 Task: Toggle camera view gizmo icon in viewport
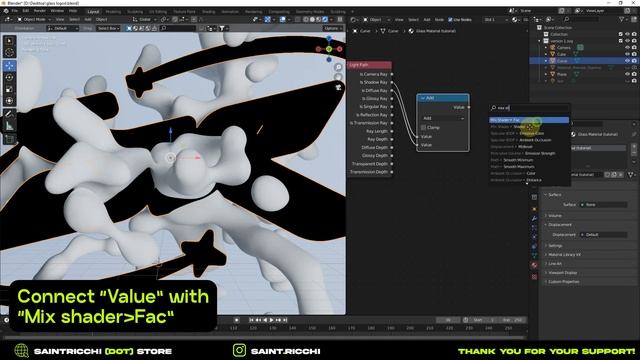click(x=338, y=87)
